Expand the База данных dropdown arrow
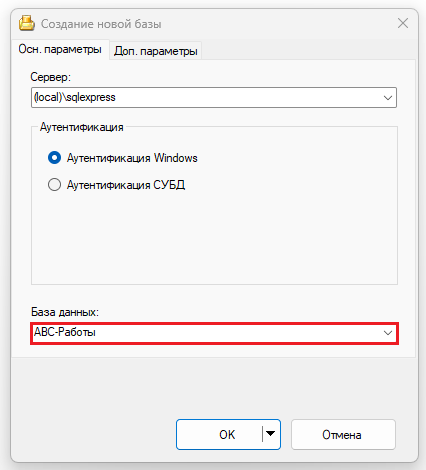Viewport: 426px width, 470px height. click(x=388, y=333)
